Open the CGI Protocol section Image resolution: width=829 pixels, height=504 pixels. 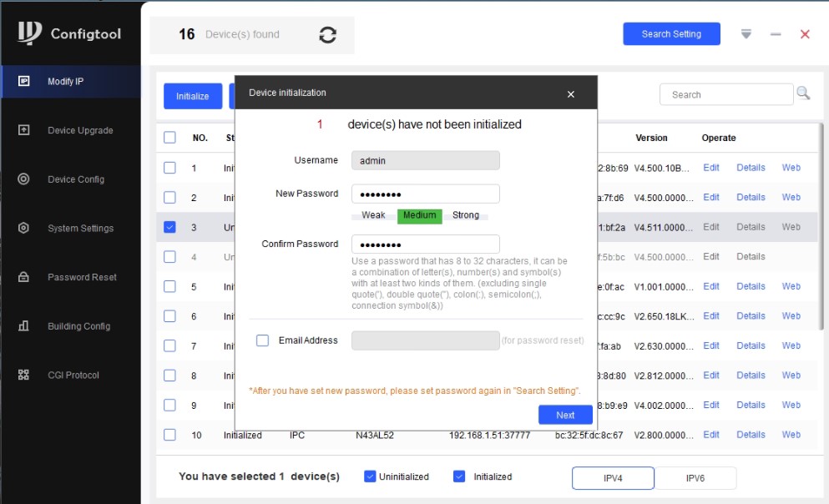tap(73, 375)
